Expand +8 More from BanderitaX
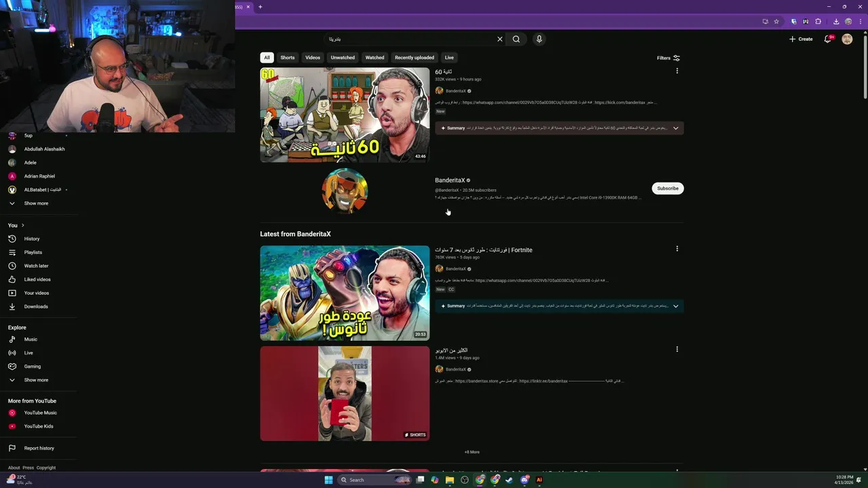 click(471, 452)
